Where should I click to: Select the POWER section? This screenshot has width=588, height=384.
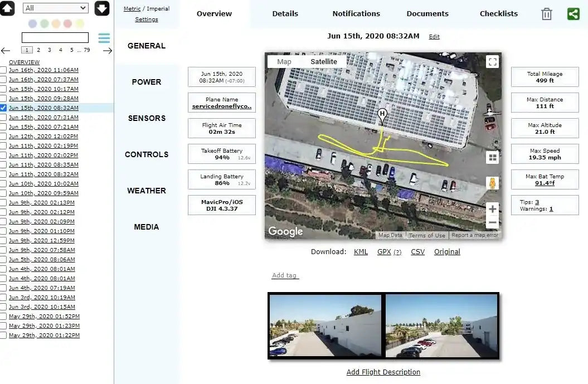coord(147,82)
